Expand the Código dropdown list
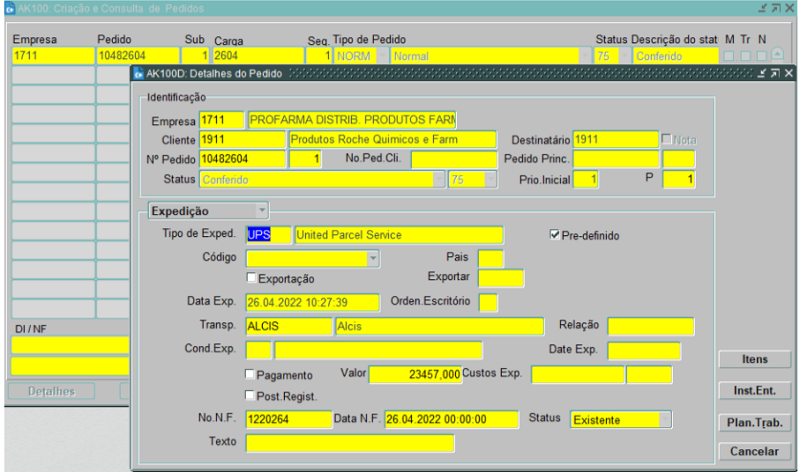 [373, 257]
